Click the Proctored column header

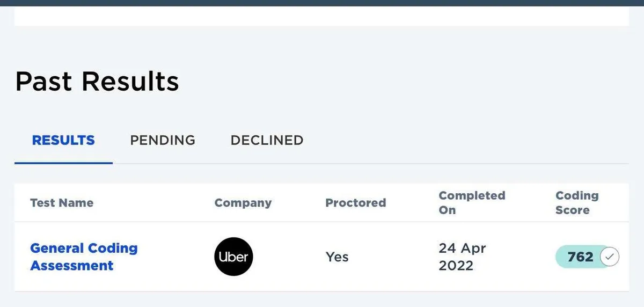pyautogui.click(x=355, y=203)
